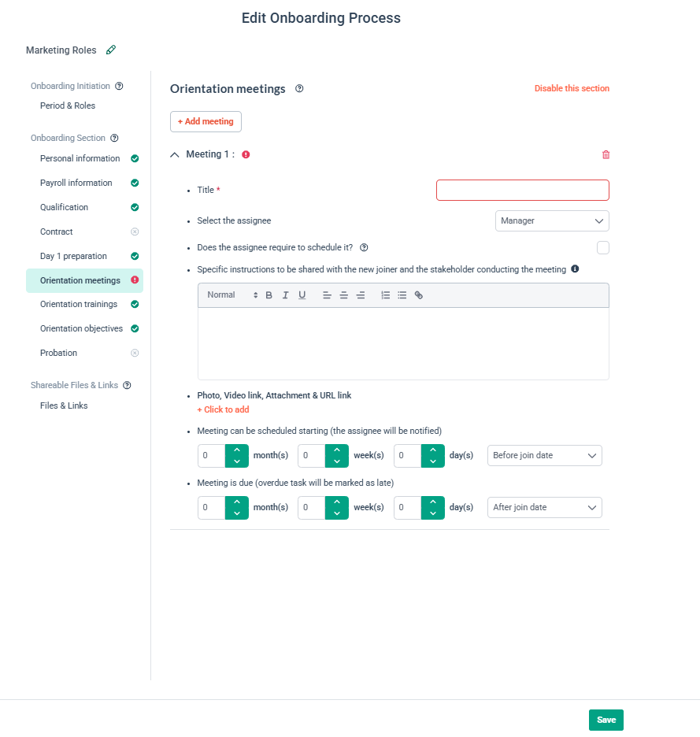
Task: Open the Files & Links sidebar section
Action: point(62,406)
